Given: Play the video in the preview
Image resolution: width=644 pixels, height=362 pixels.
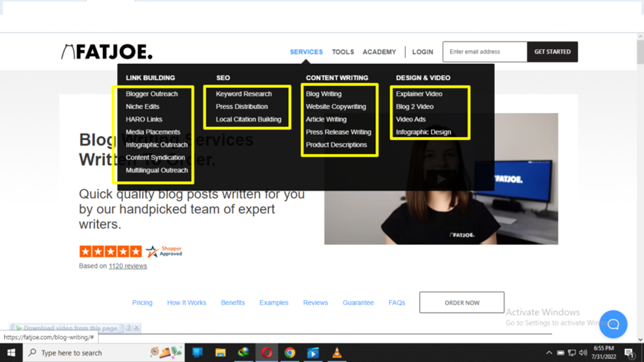Looking at the screenshot, I should point(441,178).
